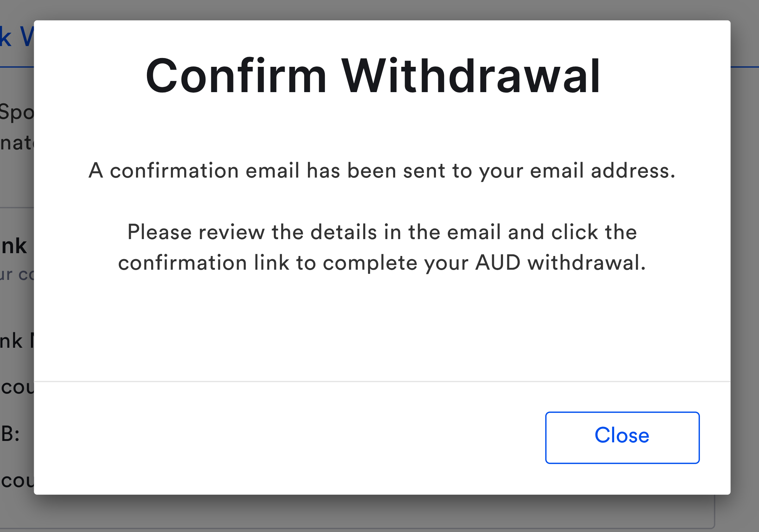The height and width of the screenshot is (532, 759).
Task: Click the cut-off "nat" text at left
Action: pos(16,143)
